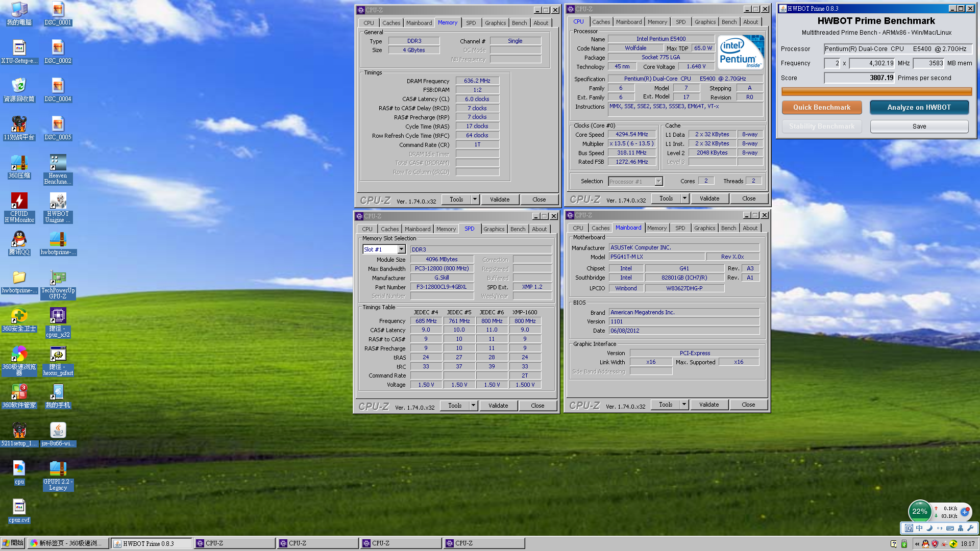Open Graphics tab in CPU tab CPU-Z window
980x551 pixels.
point(705,22)
